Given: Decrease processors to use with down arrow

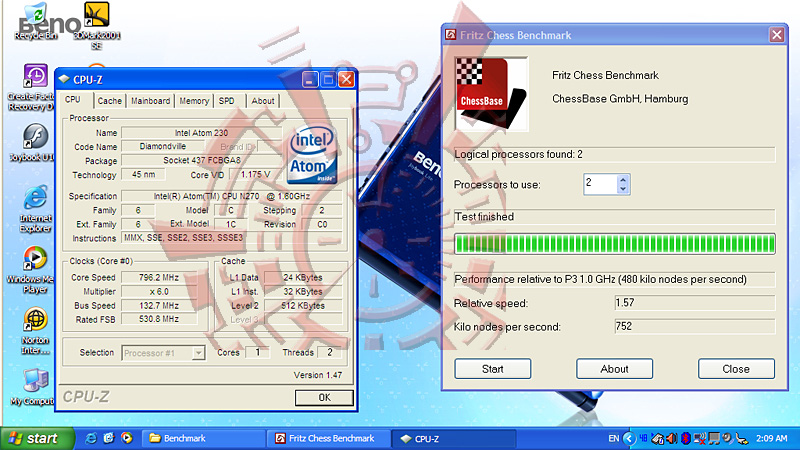Looking at the screenshot, I should (622, 189).
